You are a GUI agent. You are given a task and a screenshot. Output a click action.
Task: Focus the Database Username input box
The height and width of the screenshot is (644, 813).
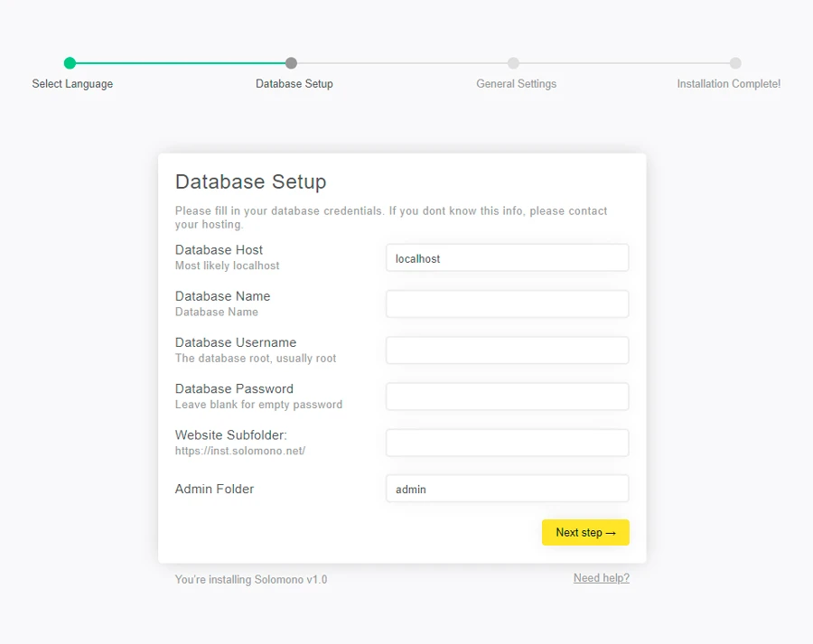(507, 350)
